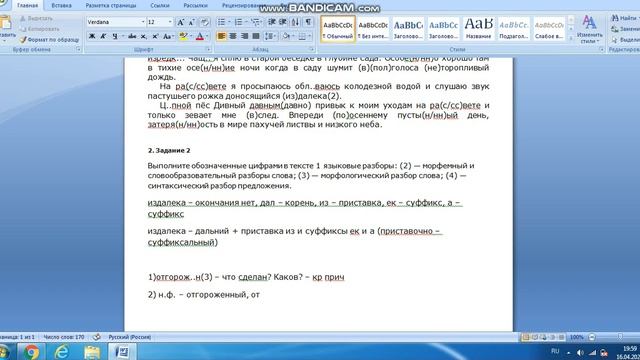This screenshot has width=640, height=360.
Task: Sort the selected text alphabetically
Action: pyautogui.click(x=295, y=22)
